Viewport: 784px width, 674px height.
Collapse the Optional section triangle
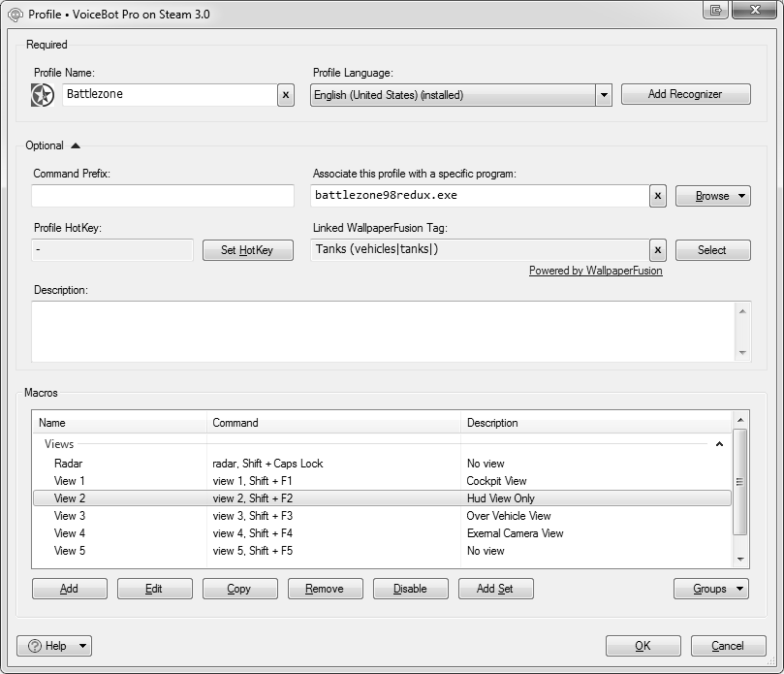(x=76, y=146)
